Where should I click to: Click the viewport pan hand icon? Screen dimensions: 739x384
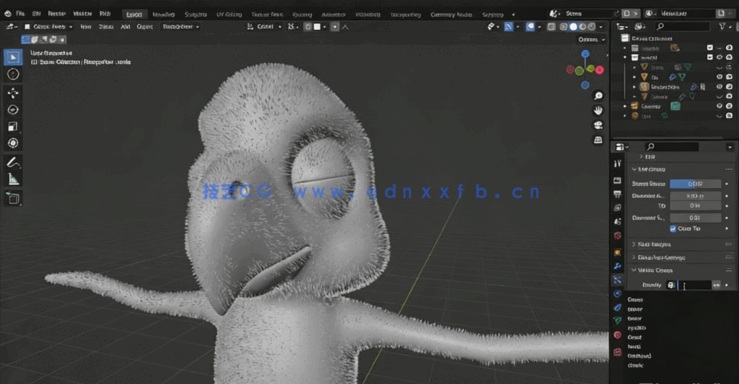pos(598,111)
